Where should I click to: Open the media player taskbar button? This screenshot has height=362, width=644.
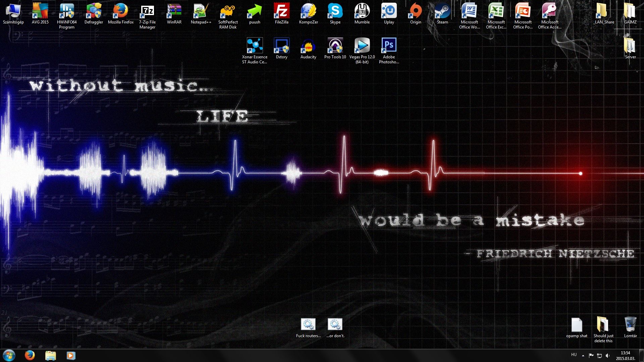point(71,355)
